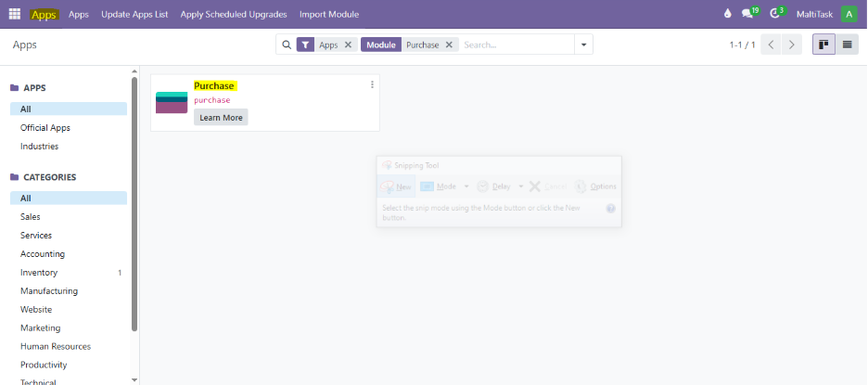Click the debug water drop icon
The image size is (868, 385).
pyautogui.click(x=728, y=14)
